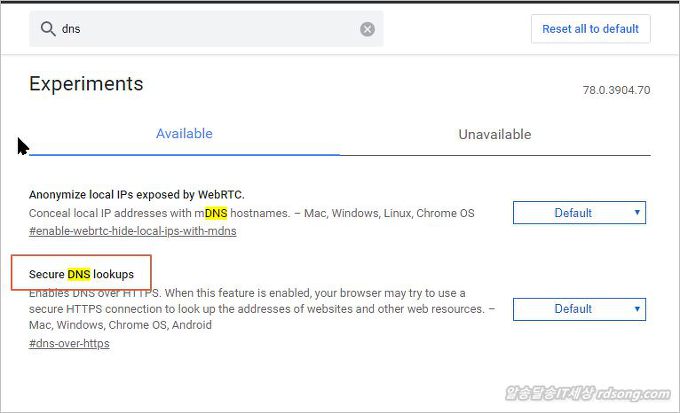Select the Secure DNS lookups flag title
This screenshot has width=680, height=413.
coord(81,273)
